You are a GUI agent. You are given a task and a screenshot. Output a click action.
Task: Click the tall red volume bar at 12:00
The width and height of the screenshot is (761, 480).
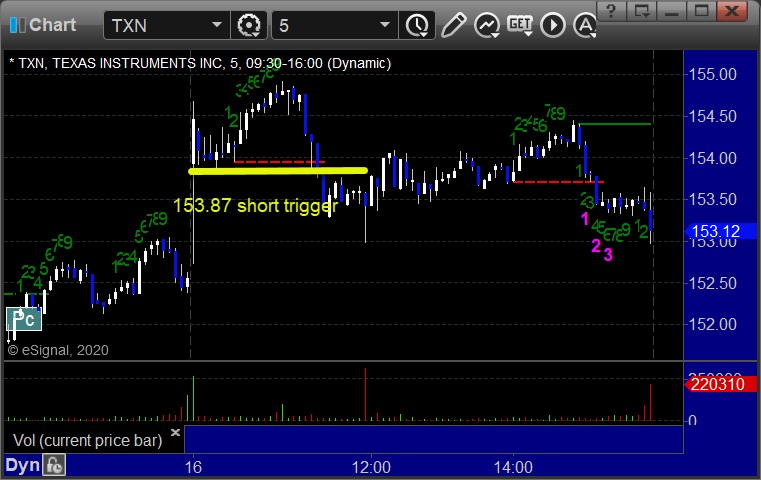(x=365, y=394)
